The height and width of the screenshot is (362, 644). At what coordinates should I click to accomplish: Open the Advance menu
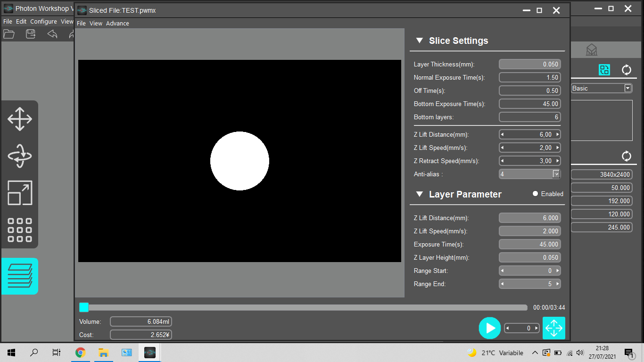117,24
